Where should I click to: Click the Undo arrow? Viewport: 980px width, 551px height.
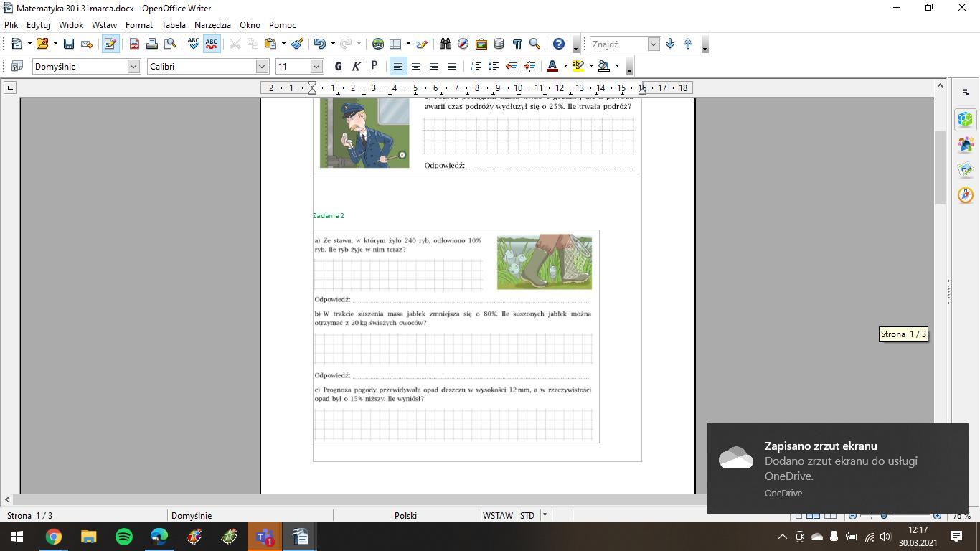[320, 44]
